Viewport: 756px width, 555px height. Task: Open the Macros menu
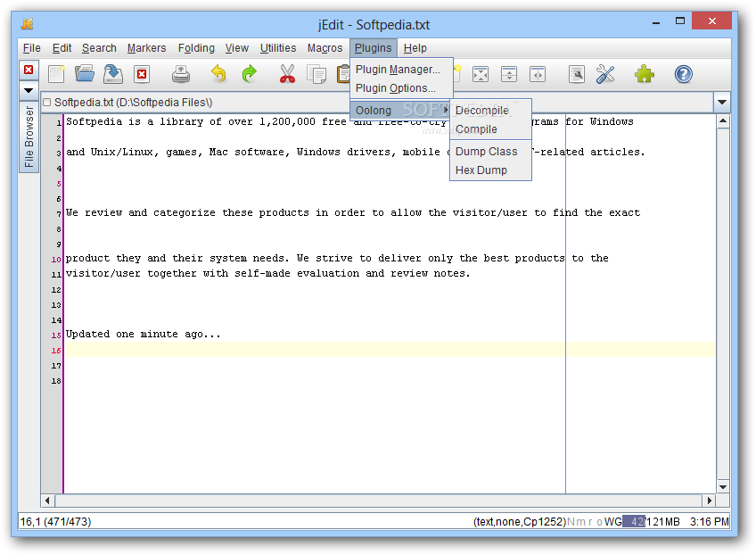[325, 48]
